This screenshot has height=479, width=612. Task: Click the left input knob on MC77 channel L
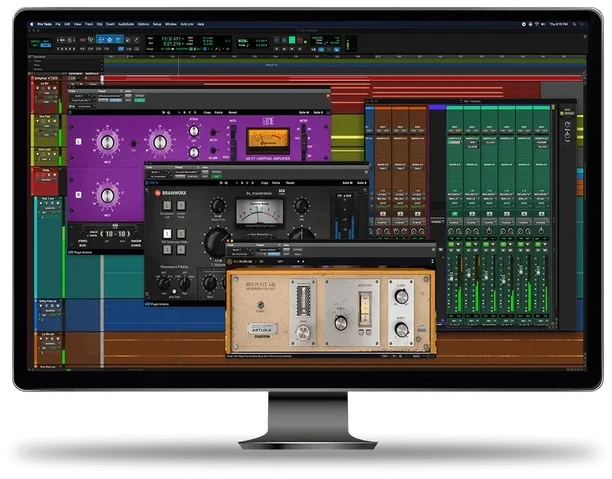click(x=107, y=142)
